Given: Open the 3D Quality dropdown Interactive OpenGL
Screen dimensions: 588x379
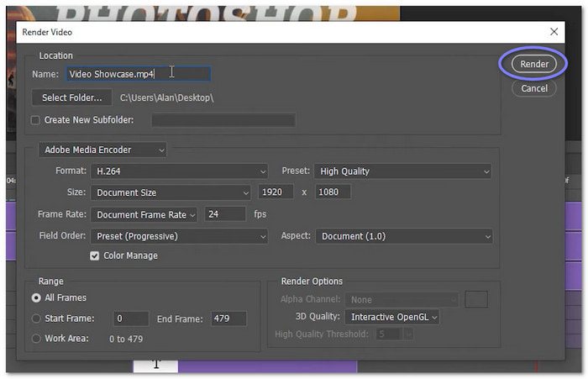Looking at the screenshot, I should (x=392, y=317).
